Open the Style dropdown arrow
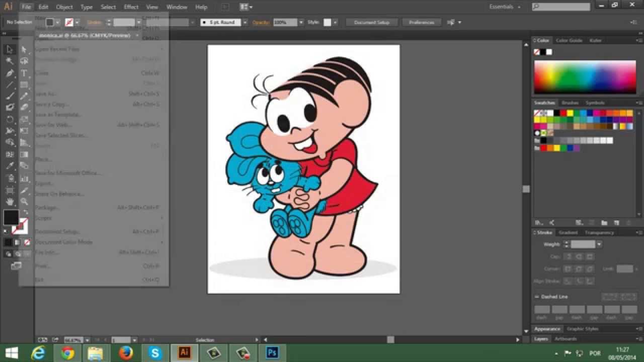This screenshot has width=644, height=362. tap(335, 23)
